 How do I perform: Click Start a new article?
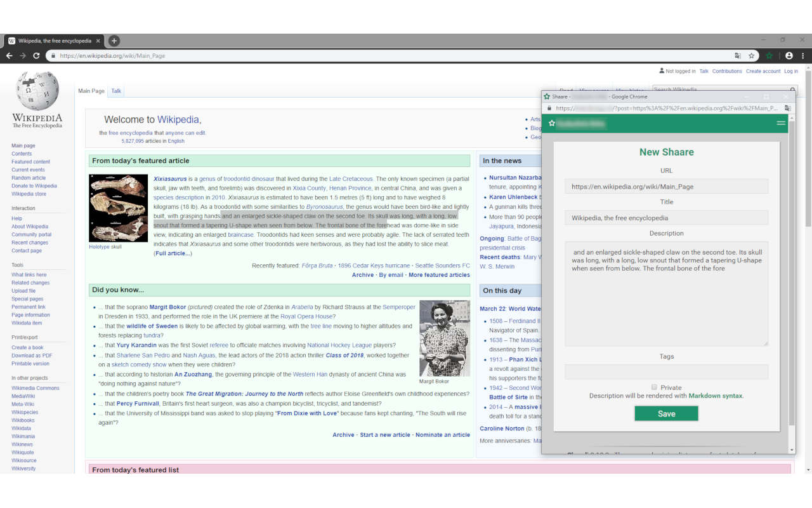click(x=385, y=435)
